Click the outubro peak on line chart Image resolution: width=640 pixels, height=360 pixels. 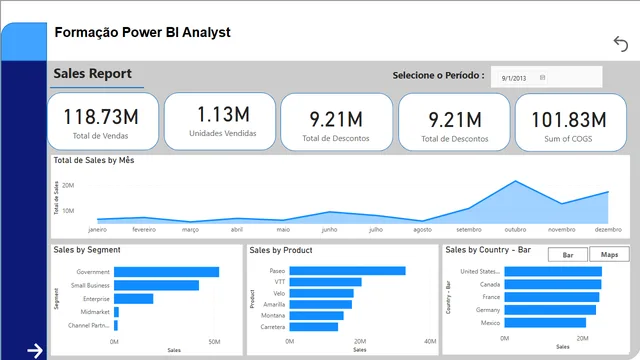pos(516,181)
